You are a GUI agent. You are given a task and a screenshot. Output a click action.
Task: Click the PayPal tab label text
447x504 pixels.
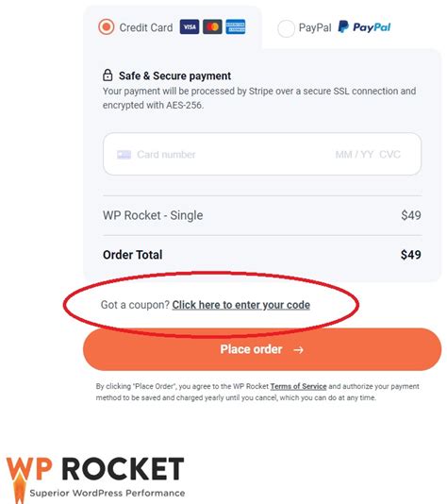pos(315,28)
